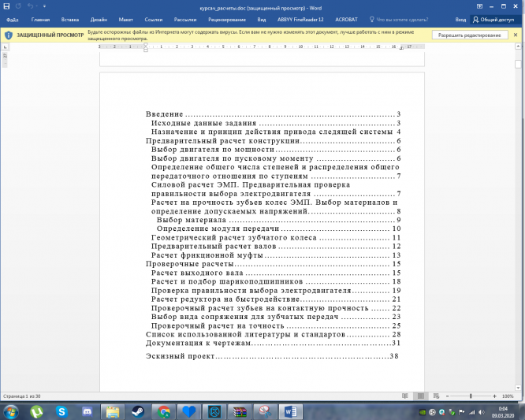
Task: Open the Customize Quick Access Toolbar dropdown
Action: pyautogui.click(x=44, y=6)
